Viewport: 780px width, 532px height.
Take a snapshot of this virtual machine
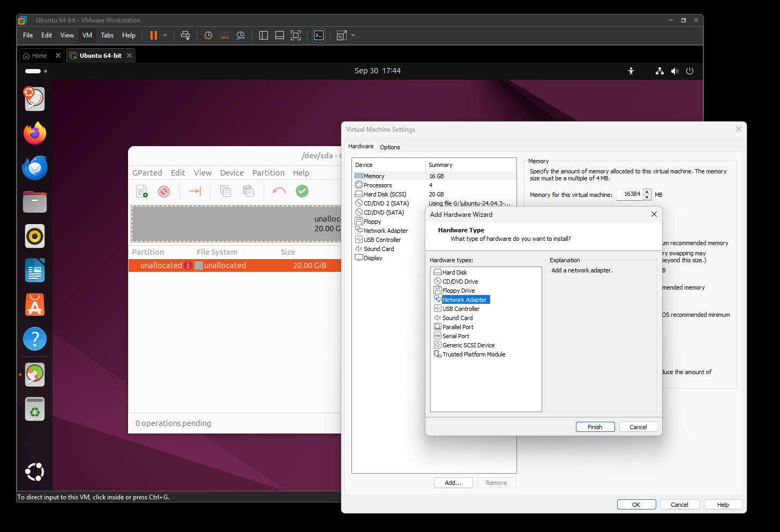[208, 35]
